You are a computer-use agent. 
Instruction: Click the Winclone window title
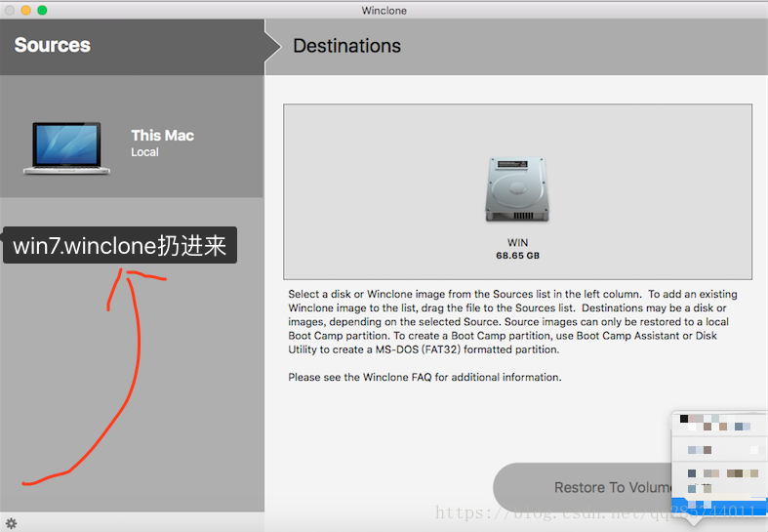(384, 11)
